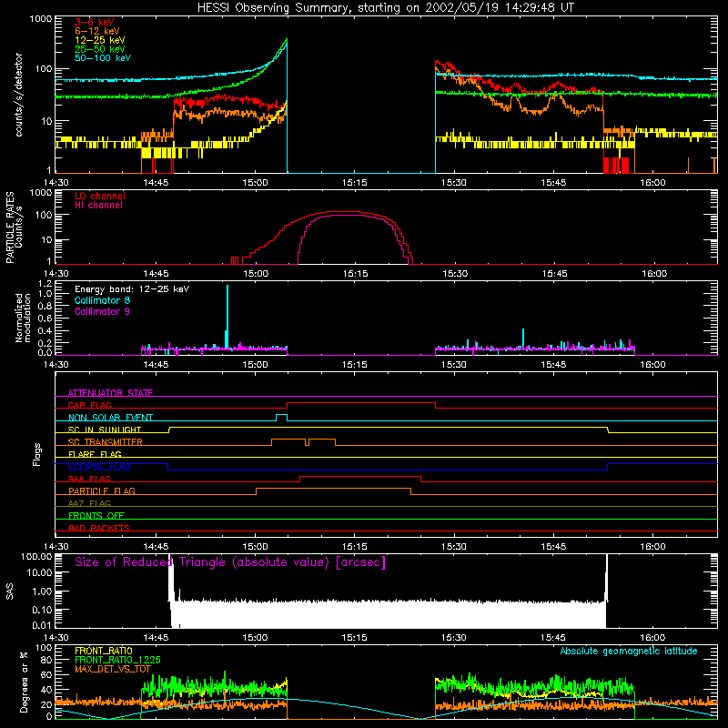728x728 pixels.
Task: Click the FLARE_FLAG label
Action: [95, 454]
